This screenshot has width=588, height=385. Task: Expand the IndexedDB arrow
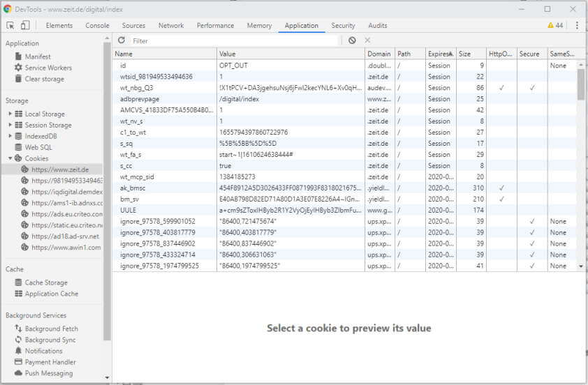[10, 136]
